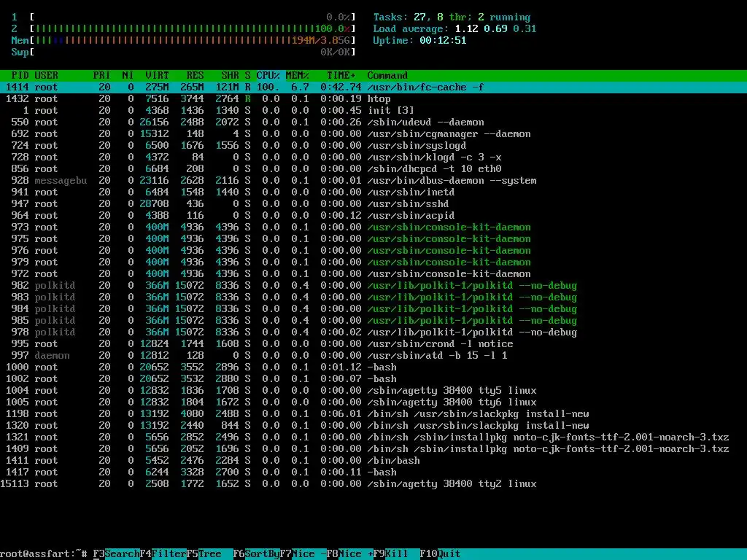Select the -bash row with PID 1000

373,367
